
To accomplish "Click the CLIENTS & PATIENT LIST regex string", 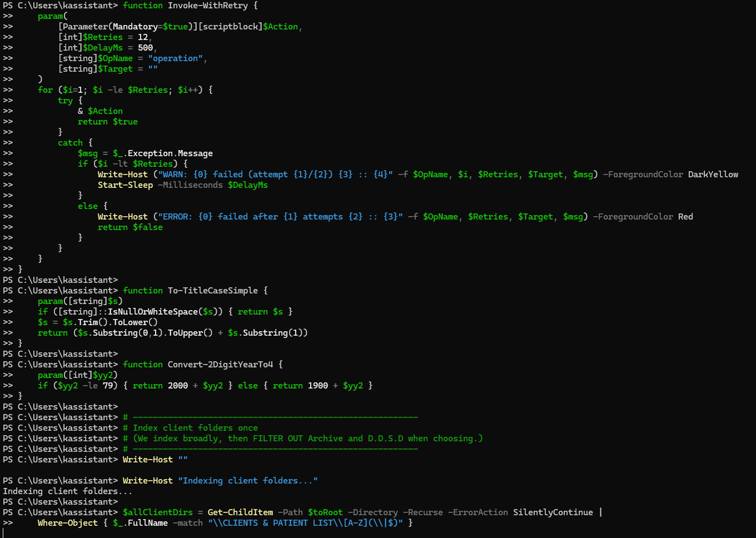I will 306,523.
